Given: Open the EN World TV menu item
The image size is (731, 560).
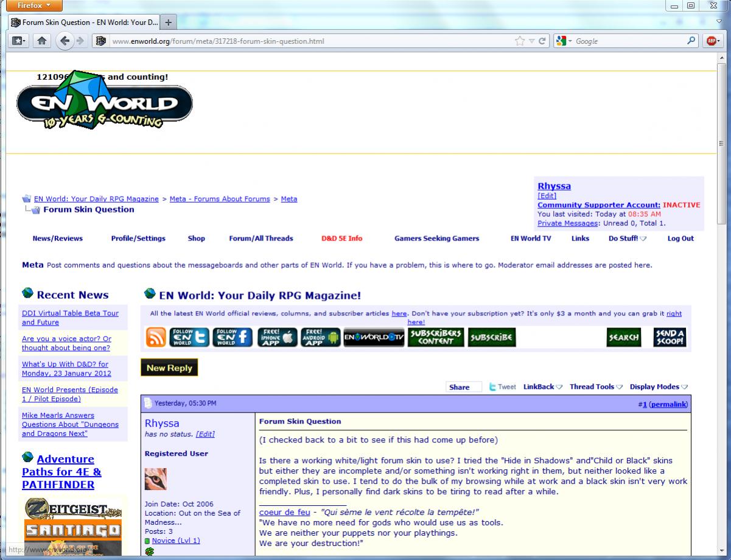Looking at the screenshot, I should [x=531, y=239].
